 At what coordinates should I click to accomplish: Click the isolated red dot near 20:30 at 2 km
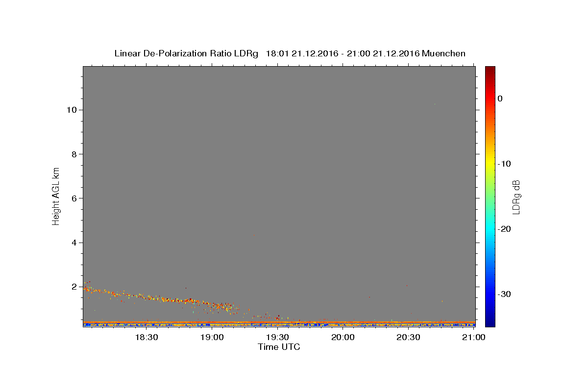tap(407, 285)
